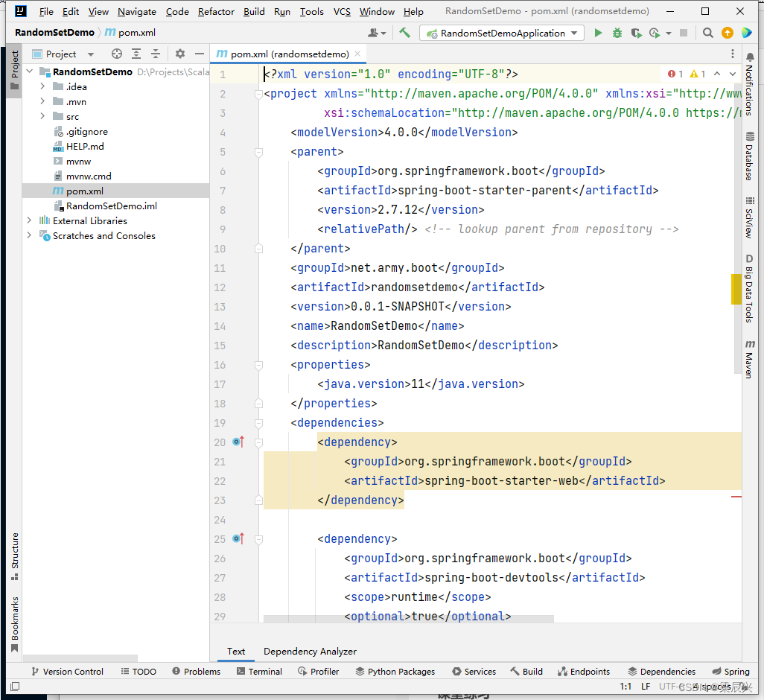Expand External Libraries node
Screen dimensions: 764x700
(29, 220)
